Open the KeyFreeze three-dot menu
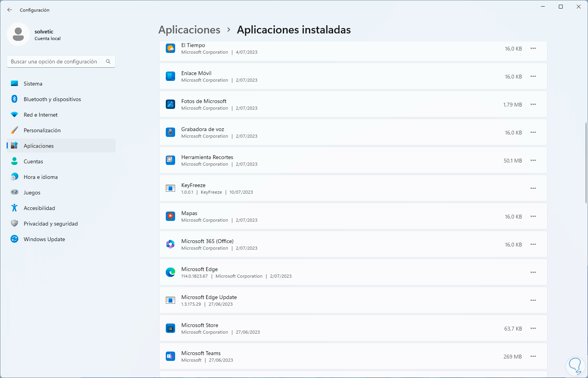This screenshot has height=378, width=588. tap(533, 188)
